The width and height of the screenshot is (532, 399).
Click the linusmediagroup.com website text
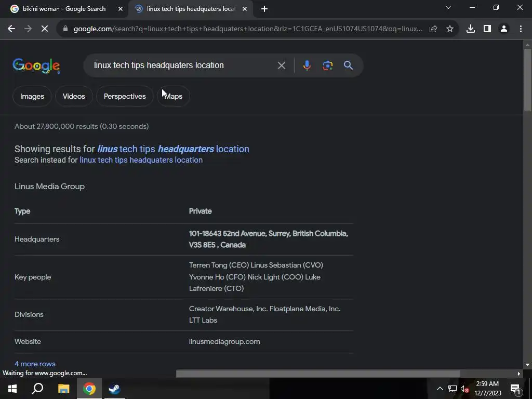(224, 342)
